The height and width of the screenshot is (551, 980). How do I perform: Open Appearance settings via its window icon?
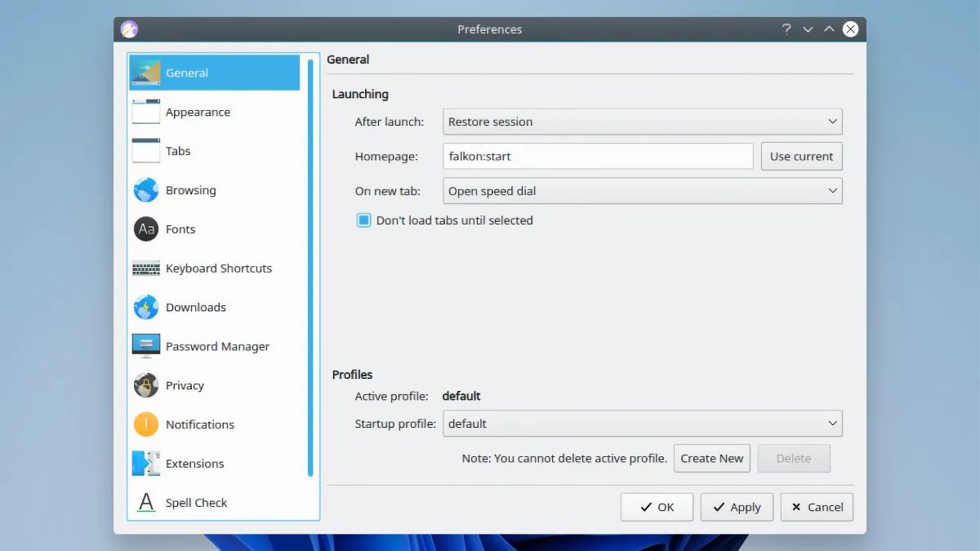coord(146,112)
